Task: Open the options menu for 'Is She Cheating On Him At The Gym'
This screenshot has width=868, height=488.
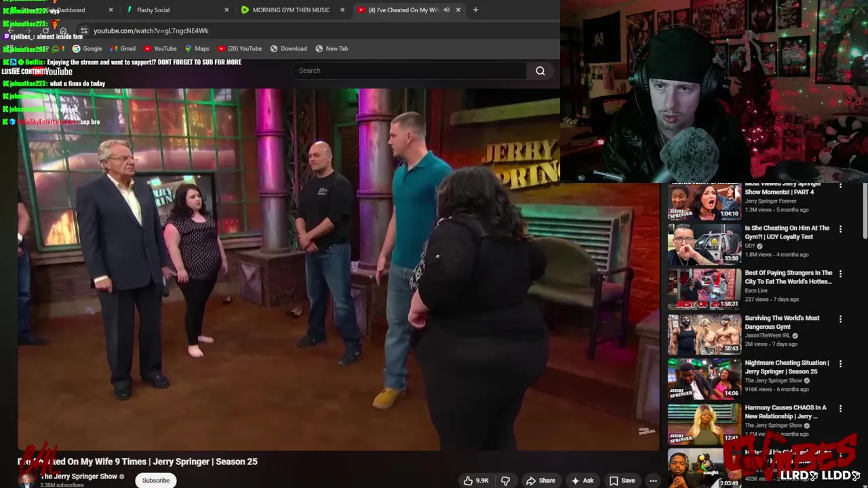Action: [x=841, y=229]
